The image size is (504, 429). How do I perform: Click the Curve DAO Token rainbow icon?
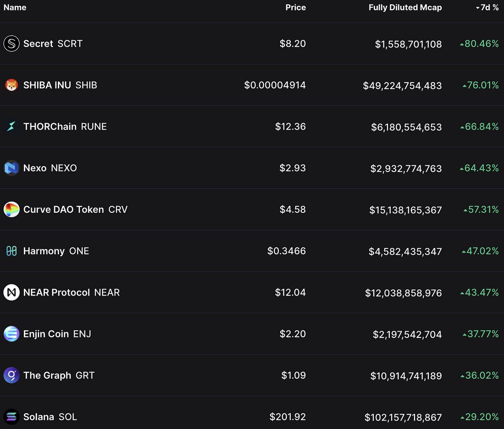pyautogui.click(x=11, y=209)
